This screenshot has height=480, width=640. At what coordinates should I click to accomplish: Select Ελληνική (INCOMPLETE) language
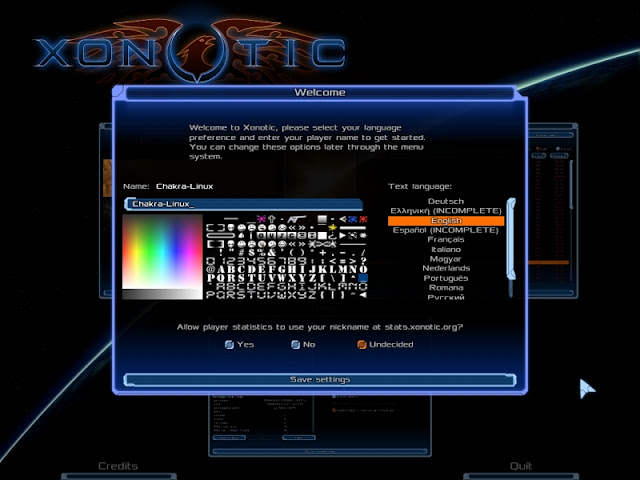pos(446,211)
